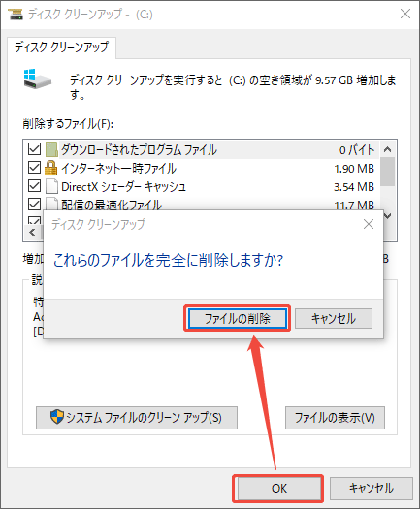The image size is (420, 509).
Task: Click the horizontal scroll-left arrow in the list
Action: tap(32, 232)
